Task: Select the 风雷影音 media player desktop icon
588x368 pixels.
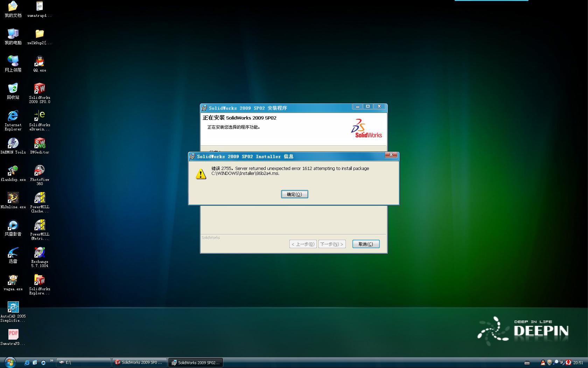Action: (13, 228)
